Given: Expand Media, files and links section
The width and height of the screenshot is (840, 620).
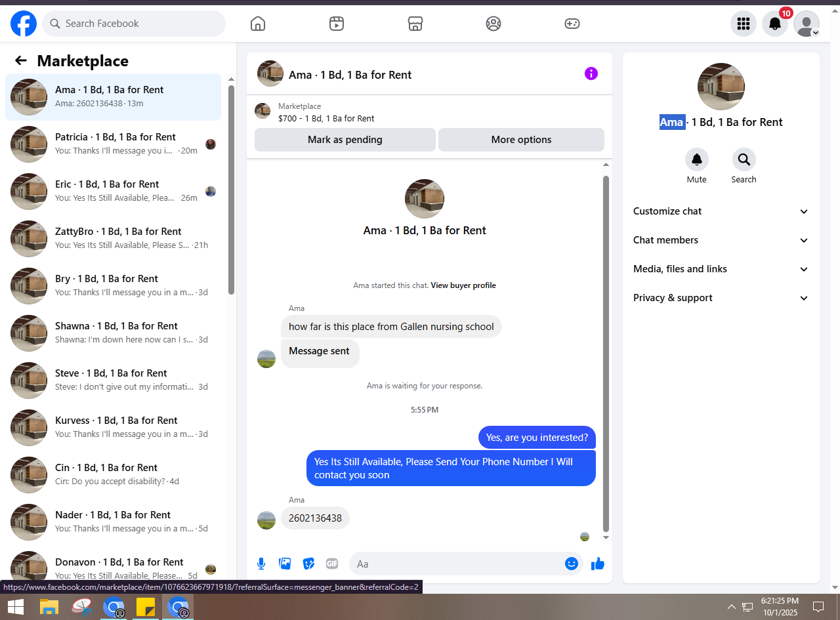Looking at the screenshot, I should (x=721, y=269).
